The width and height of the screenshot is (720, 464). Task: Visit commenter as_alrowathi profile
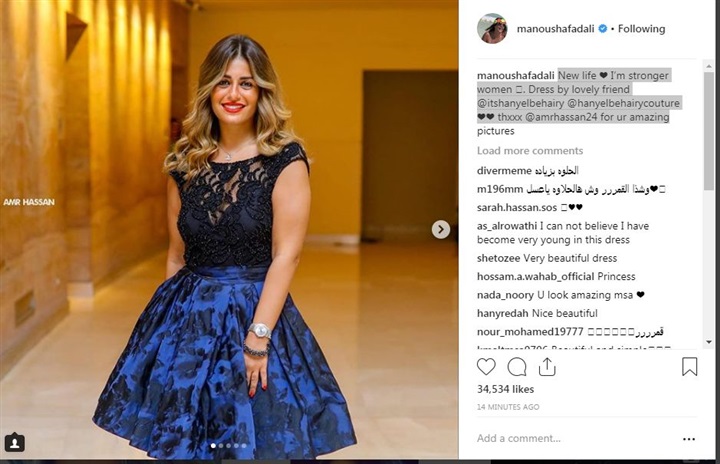pyautogui.click(x=506, y=226)
